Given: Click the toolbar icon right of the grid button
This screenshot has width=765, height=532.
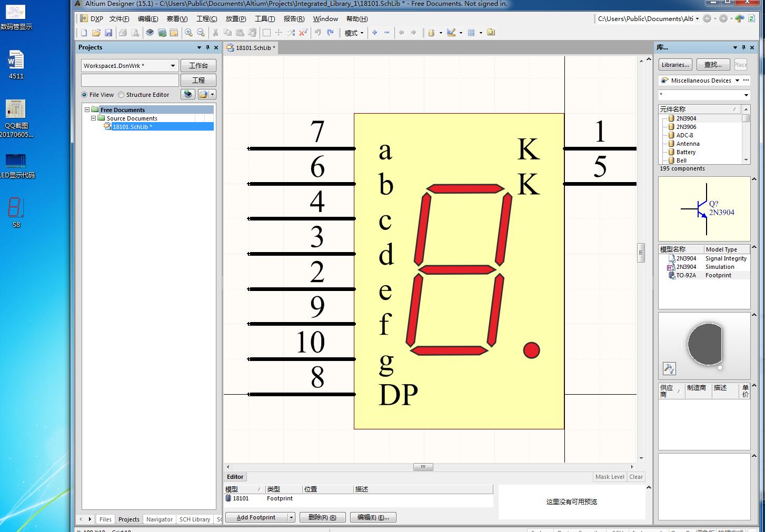Looking at the screenshot, I should (491, 33).
